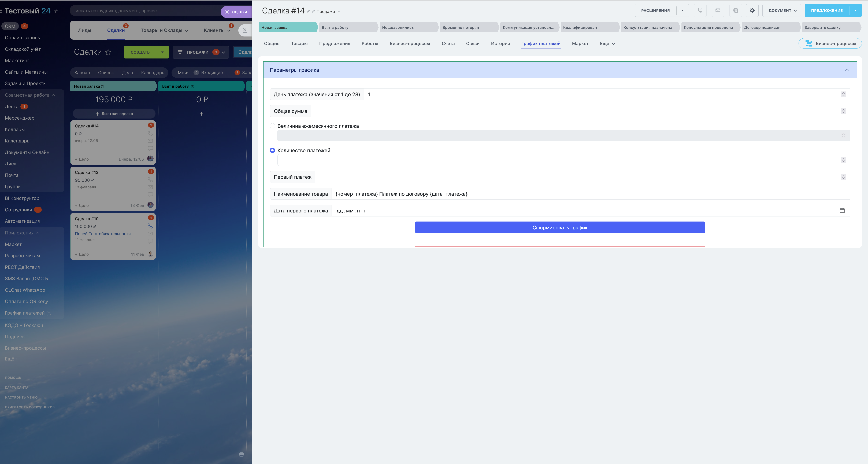Open the chat bubble icon in header
868x464 pixels.
coord(736,10)
